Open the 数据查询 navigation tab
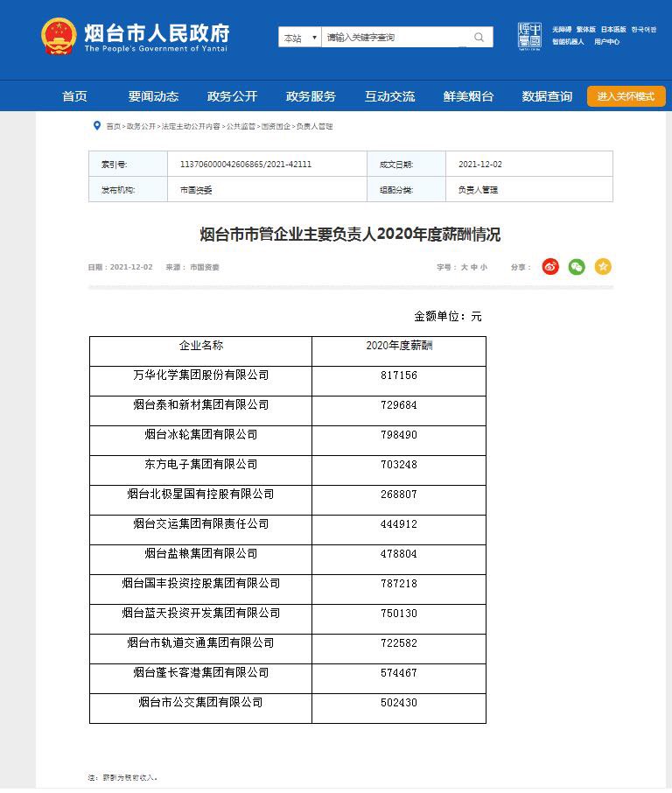Image resolution: width=672 pixels, height=793 pixels. [x=547, y=96]
